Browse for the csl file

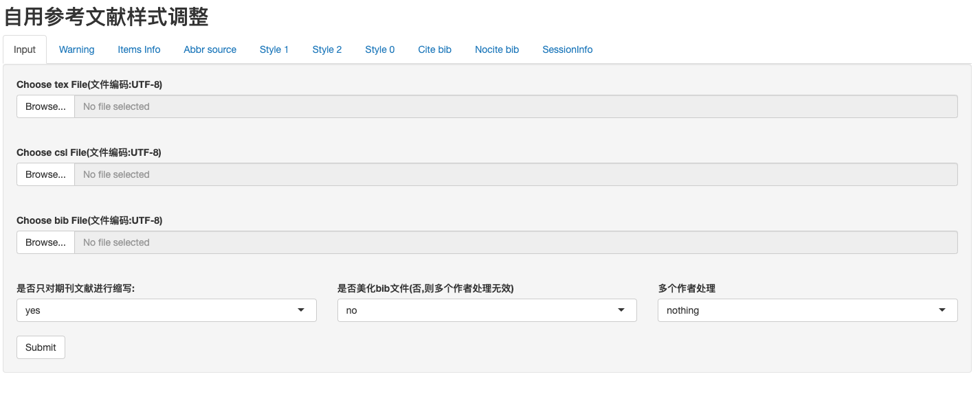pyautogui.click(x=46, y=174)
